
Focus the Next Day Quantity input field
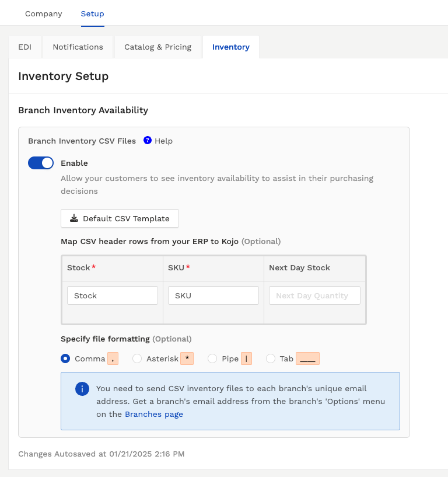point(314,295)
